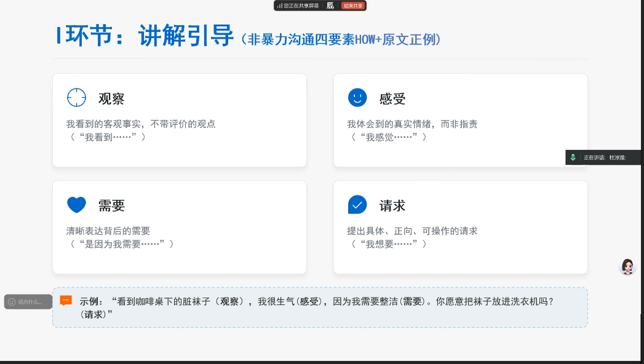Click the 结束共享 button to stop sharing
Viewport: 644px width, 364px height.
[353, 6]
